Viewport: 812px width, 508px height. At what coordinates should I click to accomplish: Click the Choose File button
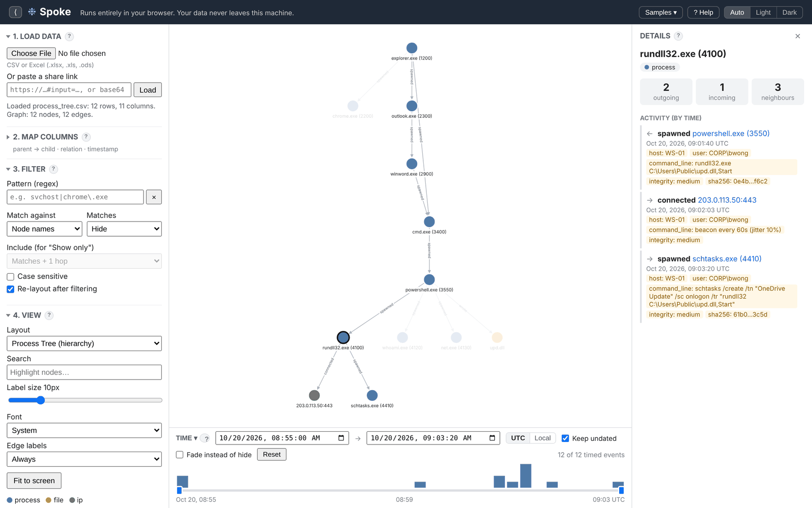coord(31,53)
